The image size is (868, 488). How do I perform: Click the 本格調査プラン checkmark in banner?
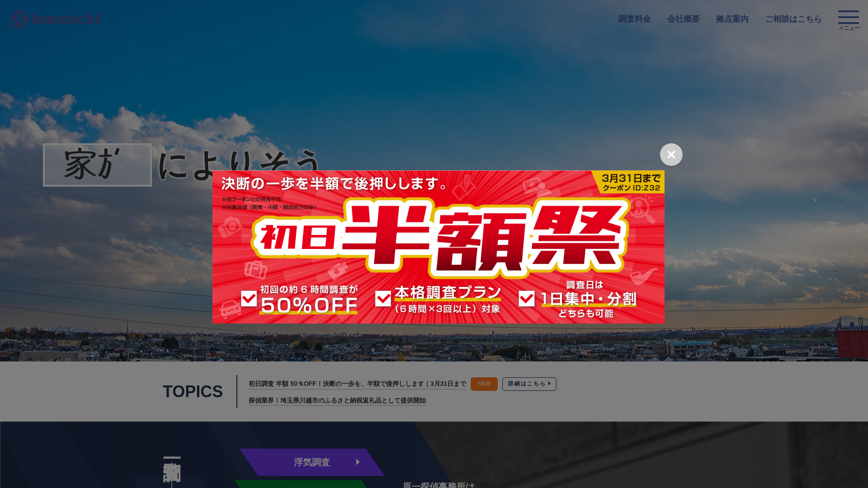click(383, 299)
